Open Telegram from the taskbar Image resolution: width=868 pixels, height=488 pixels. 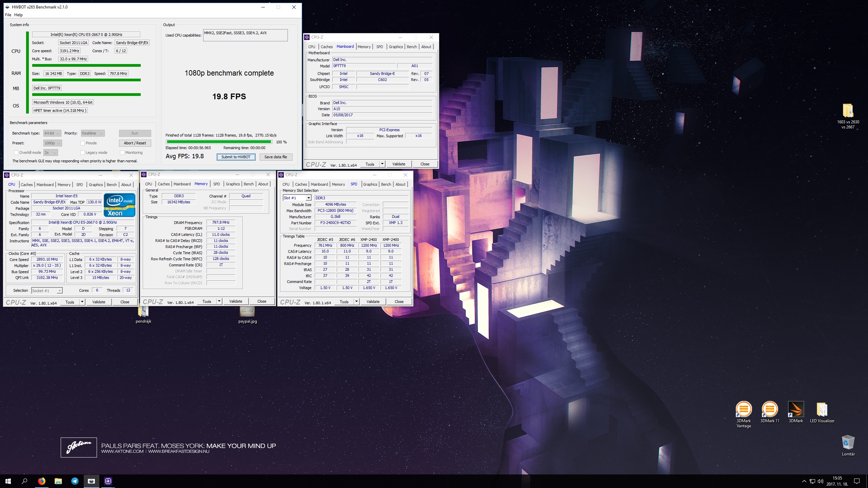75,481
